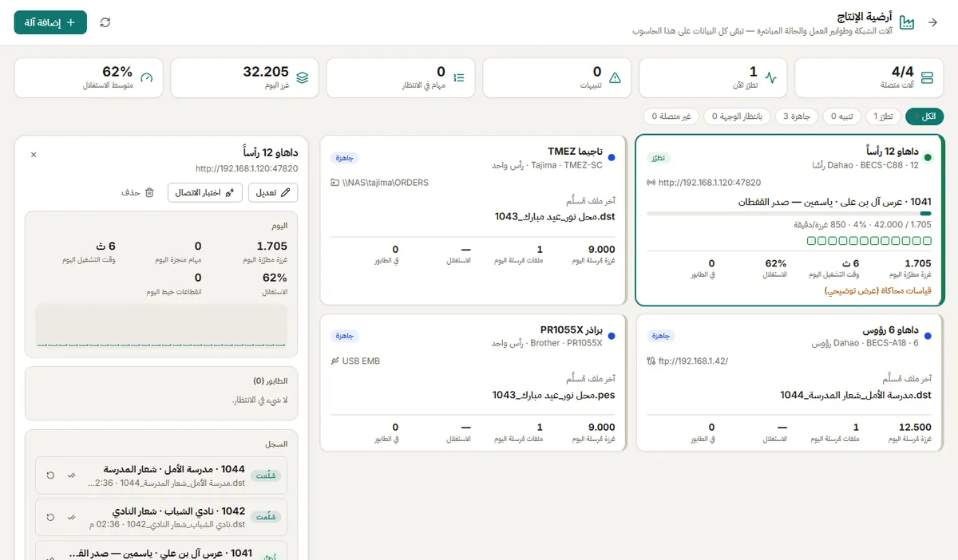Select the بانتظار الوجهة 0 filter chip

(738, 116)
